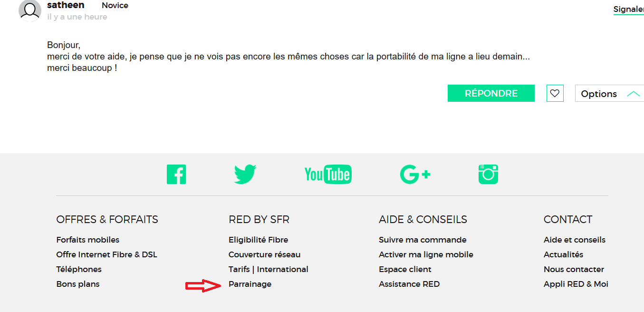The height and width of the screenshot is (312, 644).
Task: Expand the Options dropdown
Action: tap(610, 94)
